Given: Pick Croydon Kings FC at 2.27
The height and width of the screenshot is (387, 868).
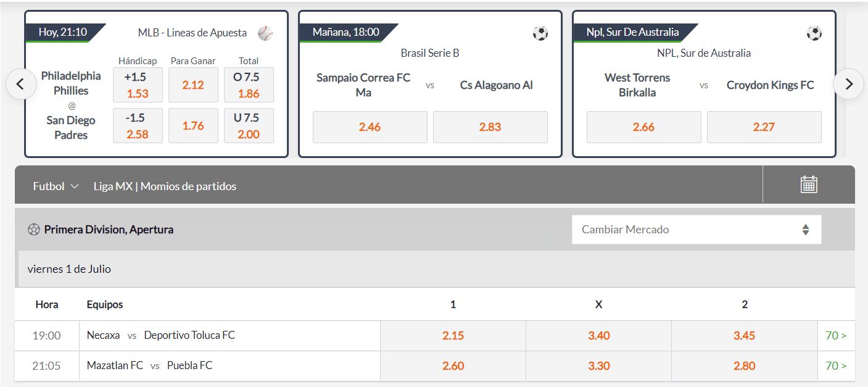Looking at the screenshot, I should click(x=764, y=127).
